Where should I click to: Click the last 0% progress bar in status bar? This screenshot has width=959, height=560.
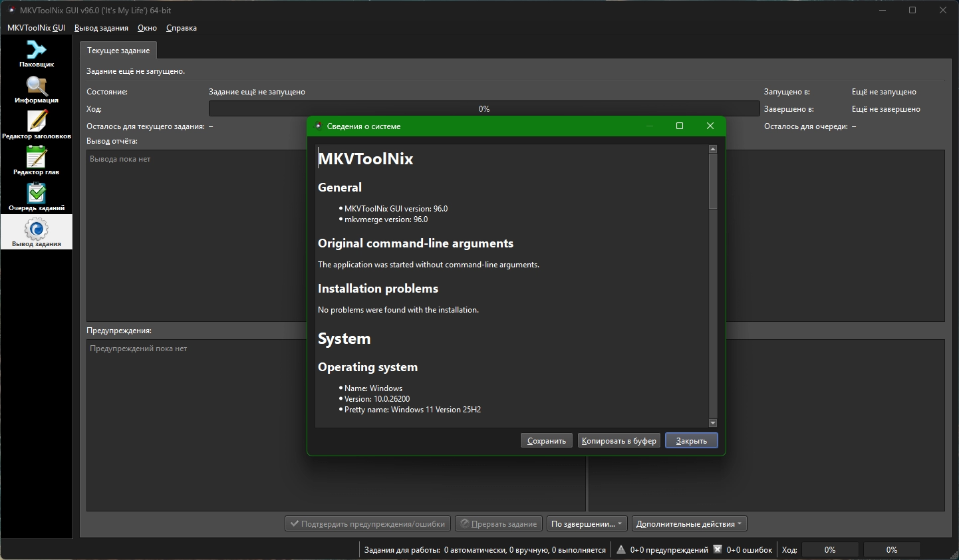click(892, 550)
